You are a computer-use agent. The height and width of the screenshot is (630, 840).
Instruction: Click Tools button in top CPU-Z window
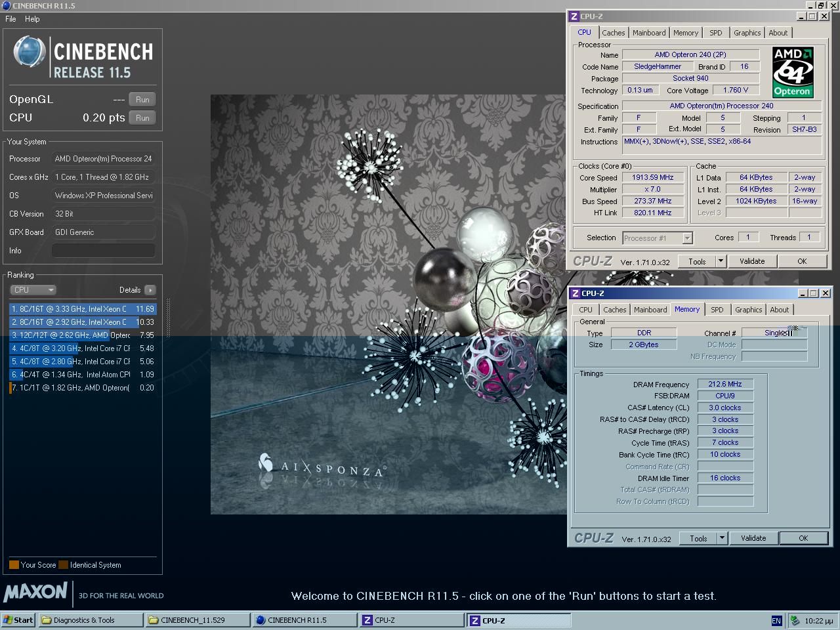697,261
